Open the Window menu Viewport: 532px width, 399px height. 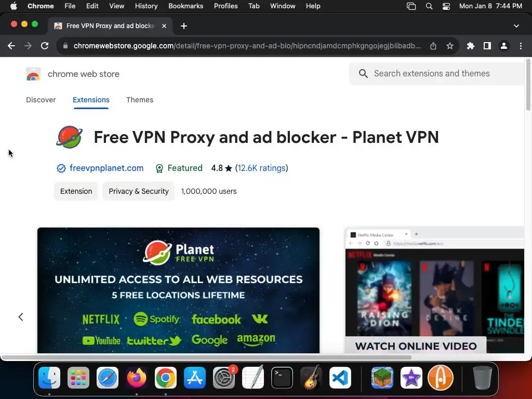[283, 6]
